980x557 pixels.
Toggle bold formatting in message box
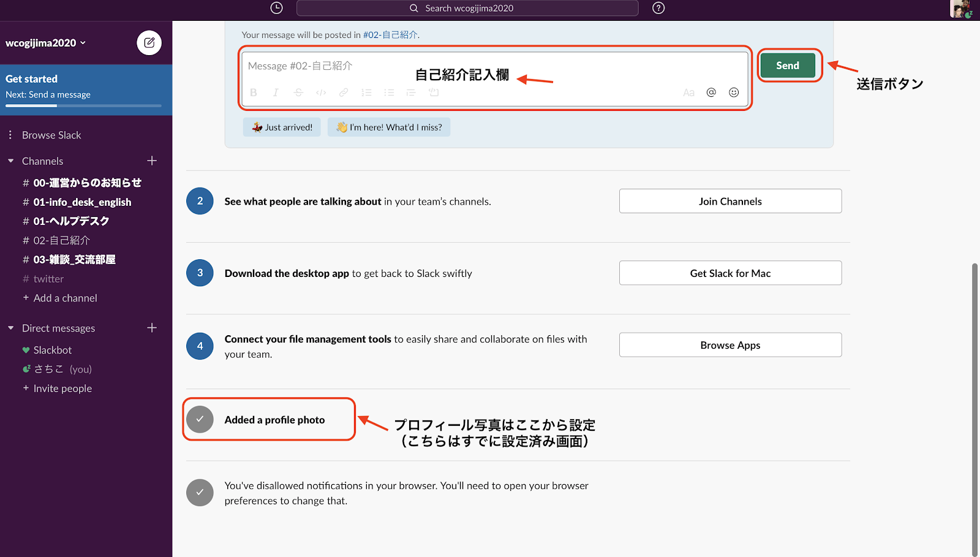point(254,93)
